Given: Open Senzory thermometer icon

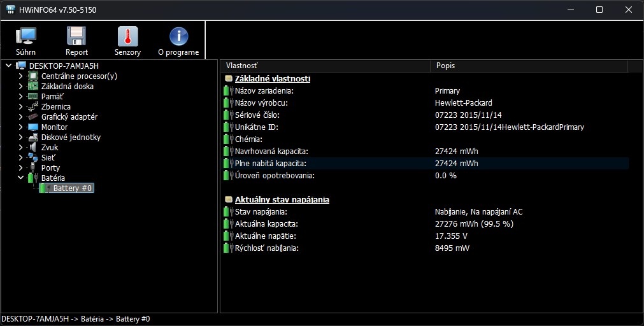Looking at the screenshot, I should click(x=127, y=37).
